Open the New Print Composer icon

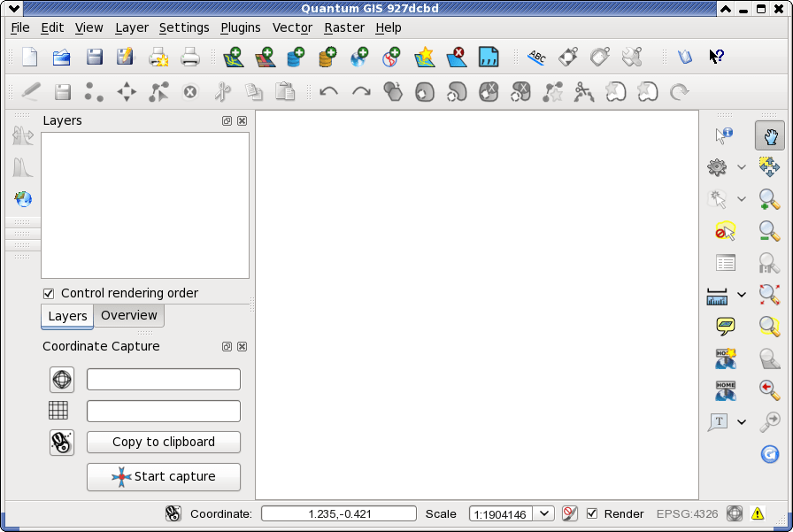pyautogui.click(x=158, y=58)
